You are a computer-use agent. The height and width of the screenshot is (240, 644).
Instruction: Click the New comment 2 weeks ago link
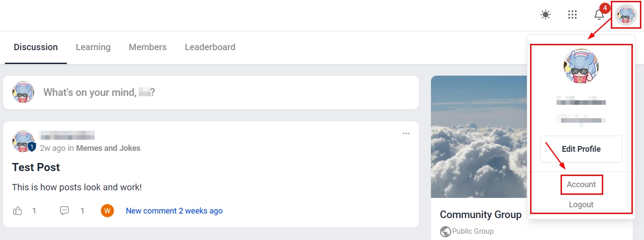pyautogui.click(x=174, y=210)
